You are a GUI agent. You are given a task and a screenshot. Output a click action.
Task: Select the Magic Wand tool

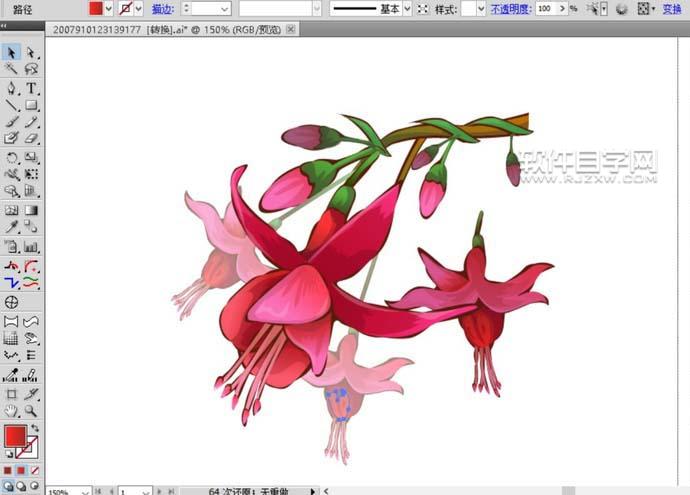(x=12, y=70)
